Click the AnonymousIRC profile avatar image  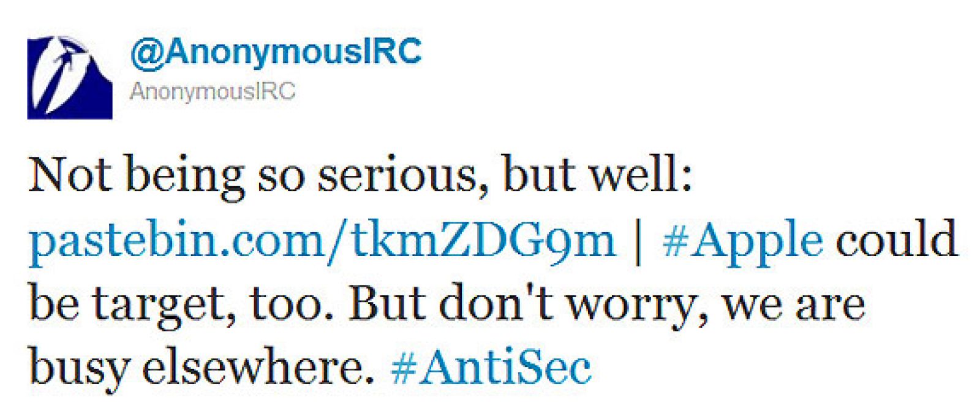[69, 77]
